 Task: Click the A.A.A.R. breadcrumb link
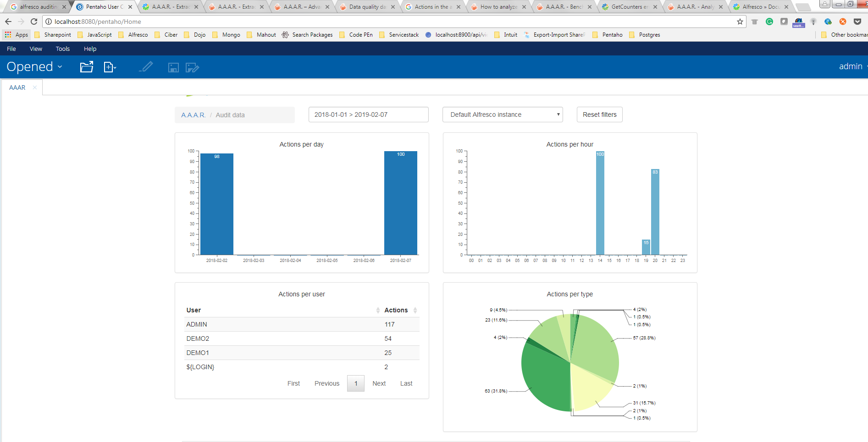[193, 115]
